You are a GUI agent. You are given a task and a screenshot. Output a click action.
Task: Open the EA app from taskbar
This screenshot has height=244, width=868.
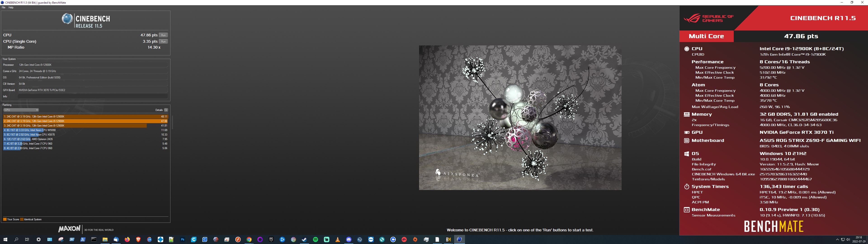click(404, 240)
